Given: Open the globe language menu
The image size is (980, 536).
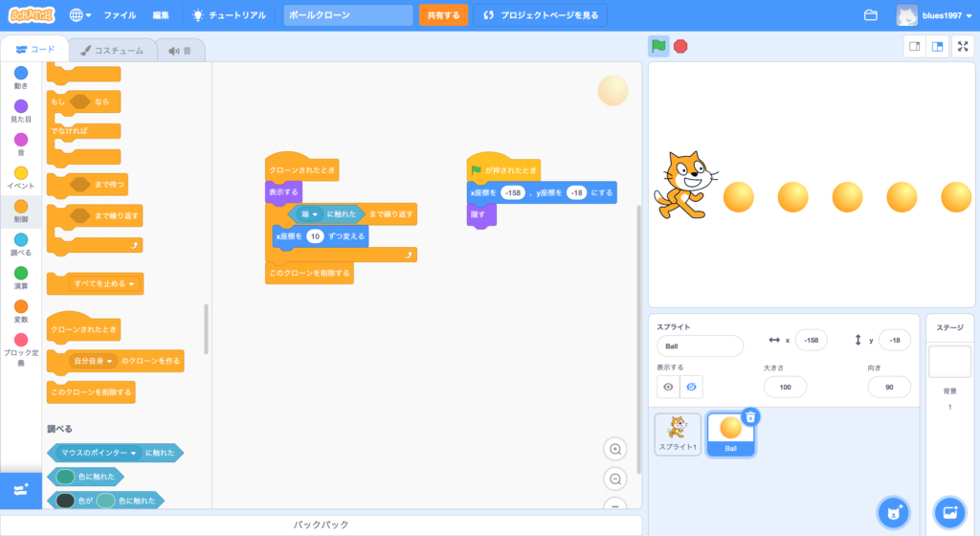Looking at the screenshot, I should click(x=80, y=15).
